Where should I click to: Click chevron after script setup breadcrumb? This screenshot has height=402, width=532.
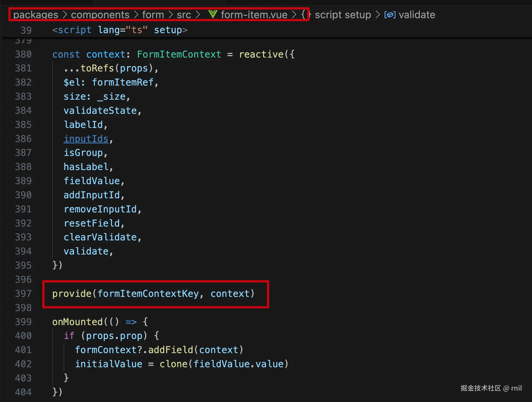(378, 15)
